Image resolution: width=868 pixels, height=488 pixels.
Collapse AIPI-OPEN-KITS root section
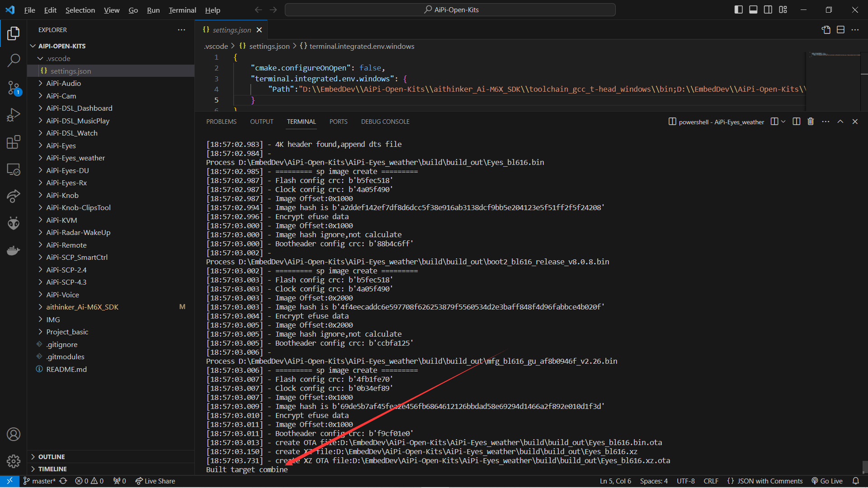pyautogui.click(x=111, y=46)
